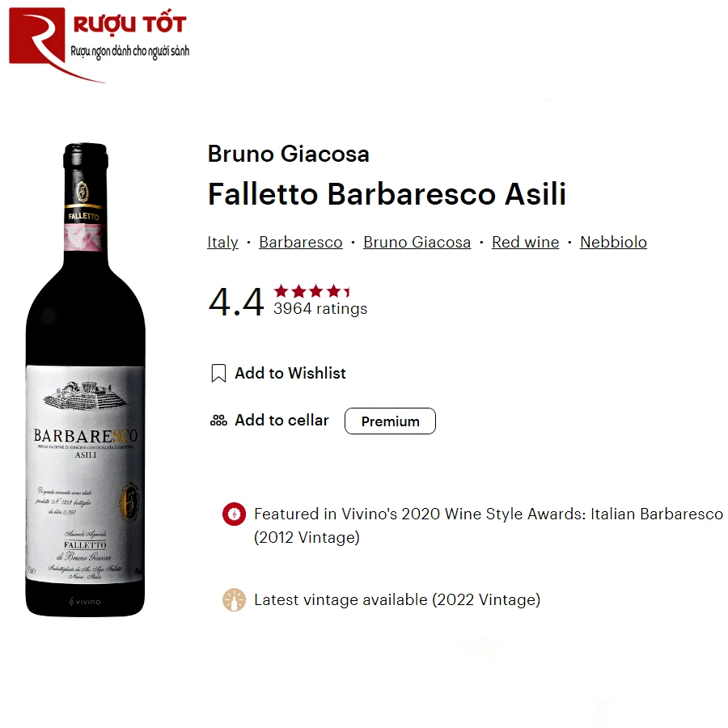Click the 4.4 rating score

click(x=236, y=303)
